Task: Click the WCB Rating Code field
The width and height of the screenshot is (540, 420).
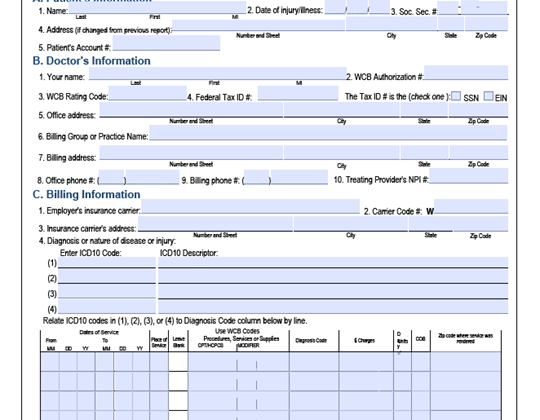Action: click(x=147, y=93)
